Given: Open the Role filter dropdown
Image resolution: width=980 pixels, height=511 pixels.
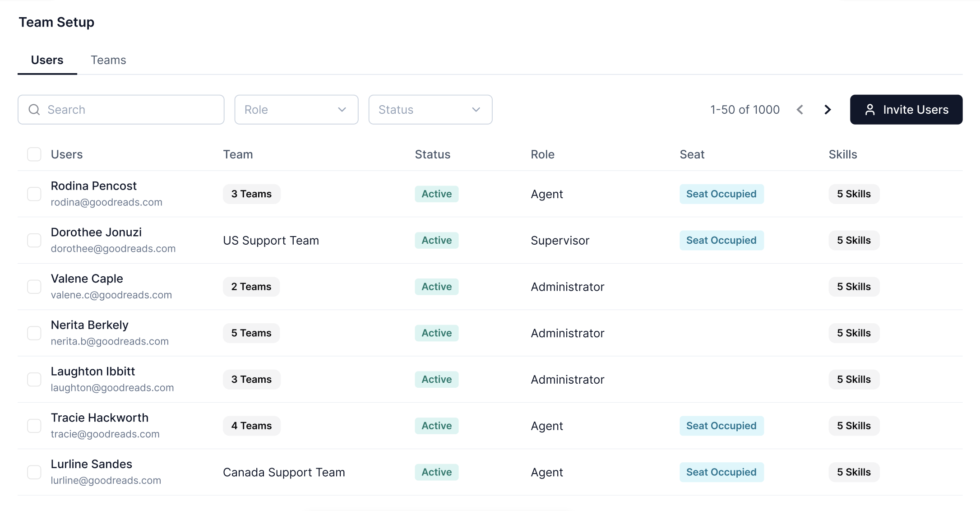Looking at the screenshot, I should click(x=296, y=110).
